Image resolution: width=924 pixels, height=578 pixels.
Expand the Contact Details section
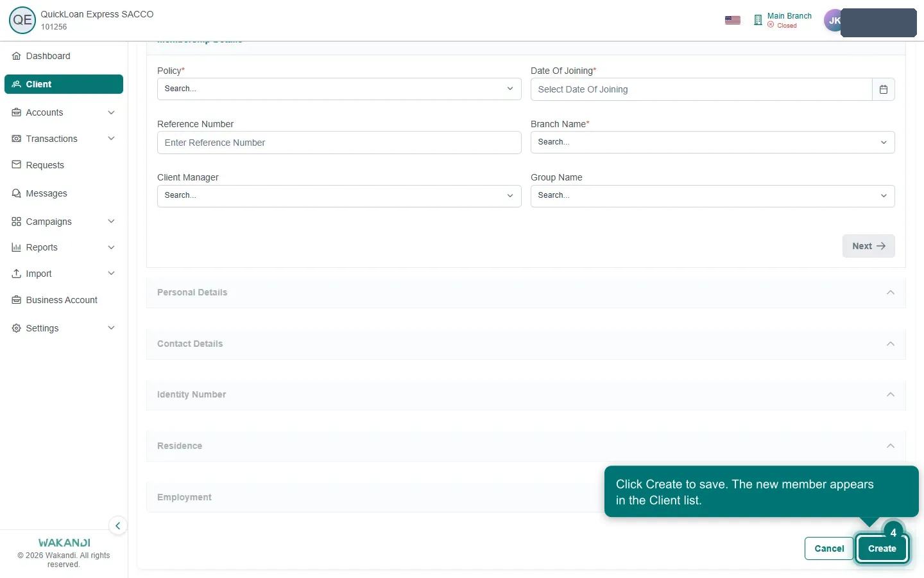526,344
